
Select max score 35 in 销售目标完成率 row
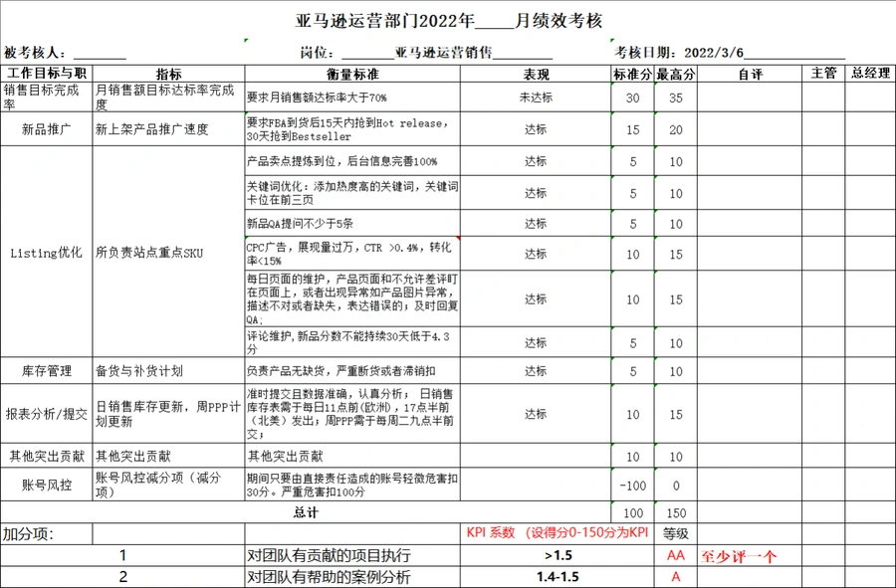coord(675,98)
